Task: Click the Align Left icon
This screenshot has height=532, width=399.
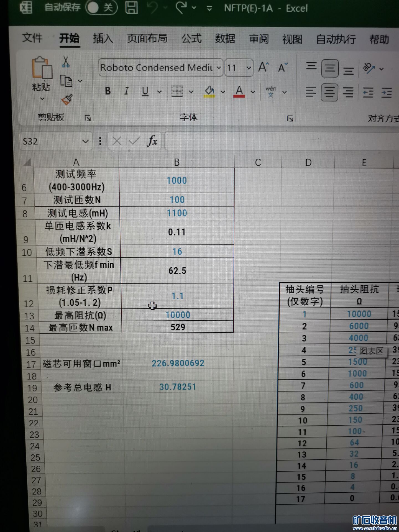Action: [x=311, y=92]
